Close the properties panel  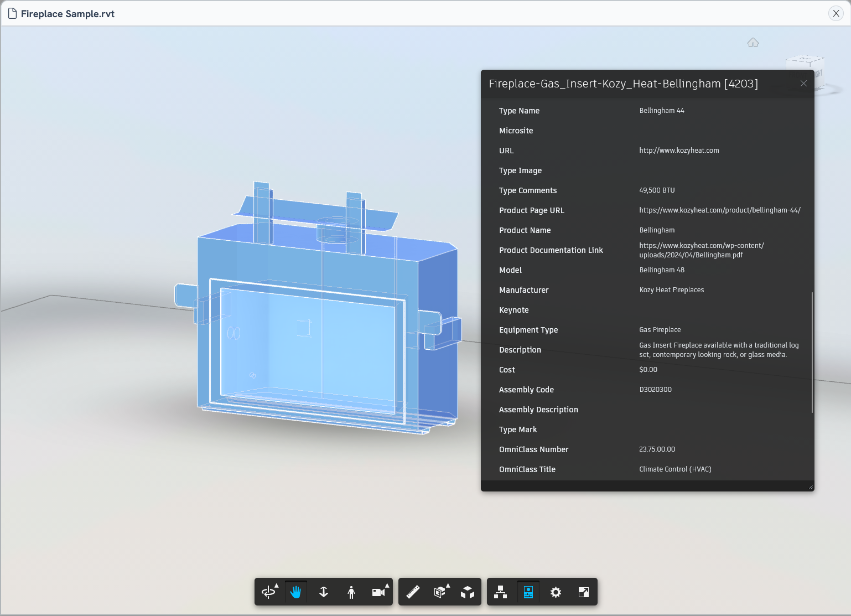click(803, 84)
